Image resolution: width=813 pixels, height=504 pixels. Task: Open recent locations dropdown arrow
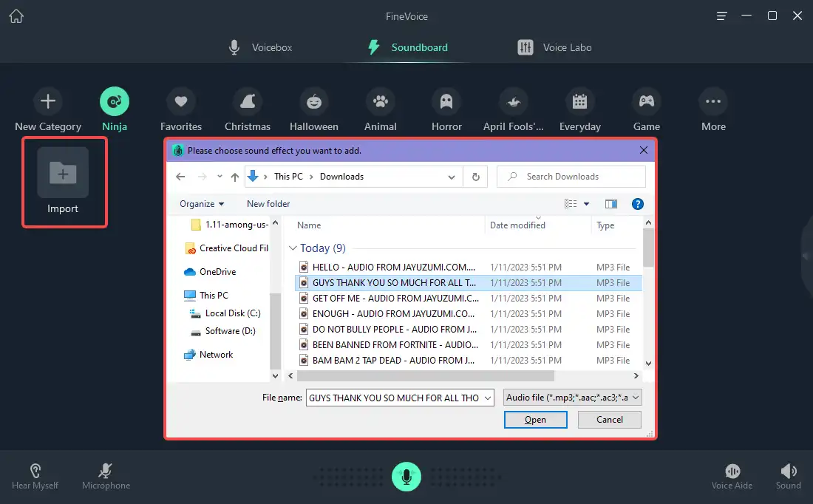[x=220, y=177]
